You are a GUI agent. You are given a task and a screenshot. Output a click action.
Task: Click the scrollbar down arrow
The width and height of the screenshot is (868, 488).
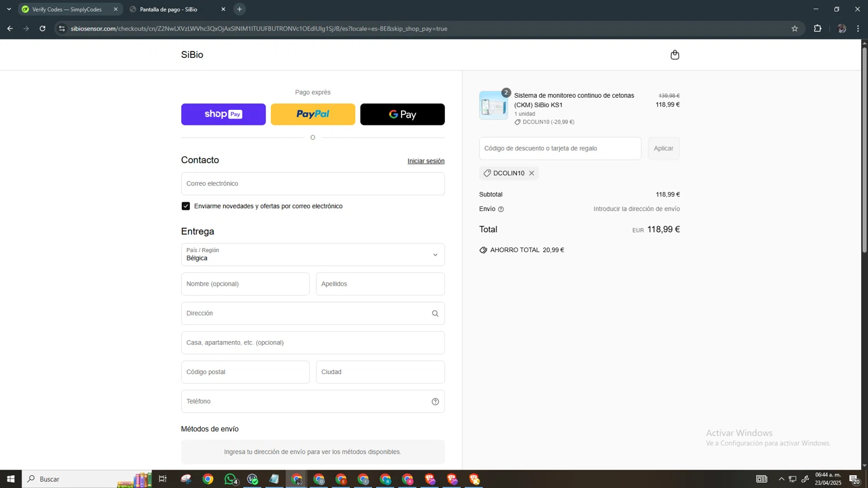[865, 466]
